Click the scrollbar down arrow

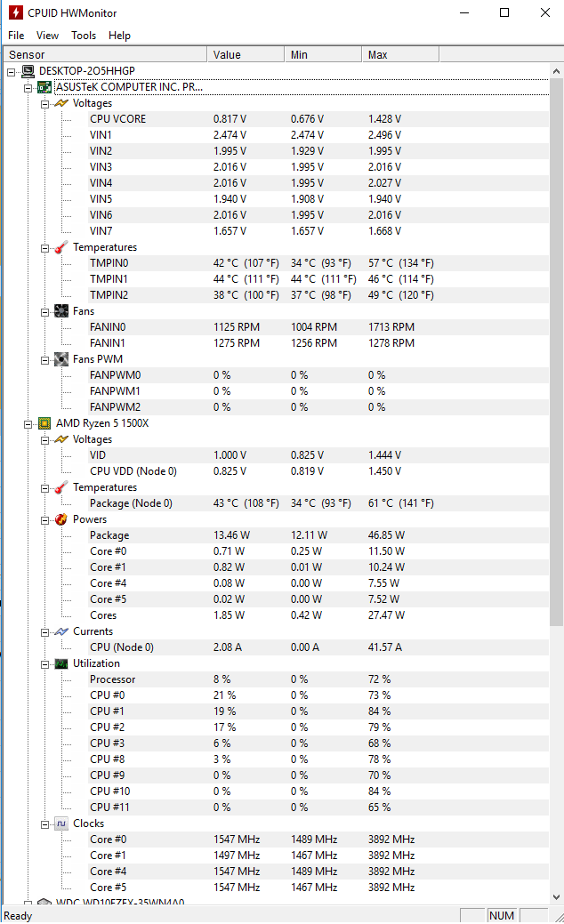click(x=556, y=897)
